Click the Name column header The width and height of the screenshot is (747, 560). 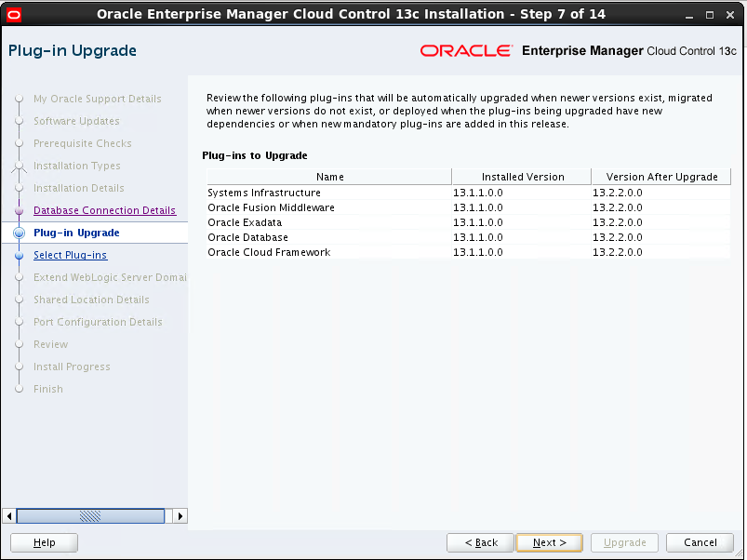329,176
